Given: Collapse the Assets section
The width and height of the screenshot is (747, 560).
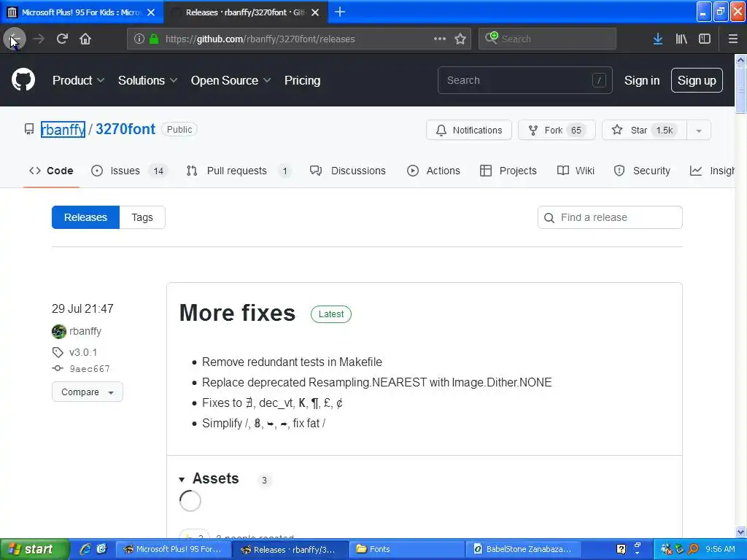Looking at the screenshot, I should [x=208, y=478].
